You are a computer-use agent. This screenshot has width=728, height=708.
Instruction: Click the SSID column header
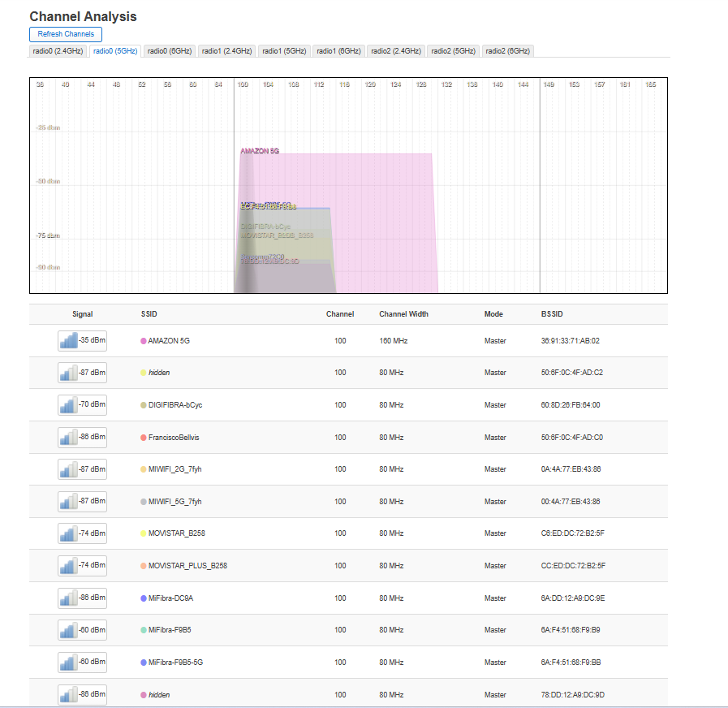(150, 314)
